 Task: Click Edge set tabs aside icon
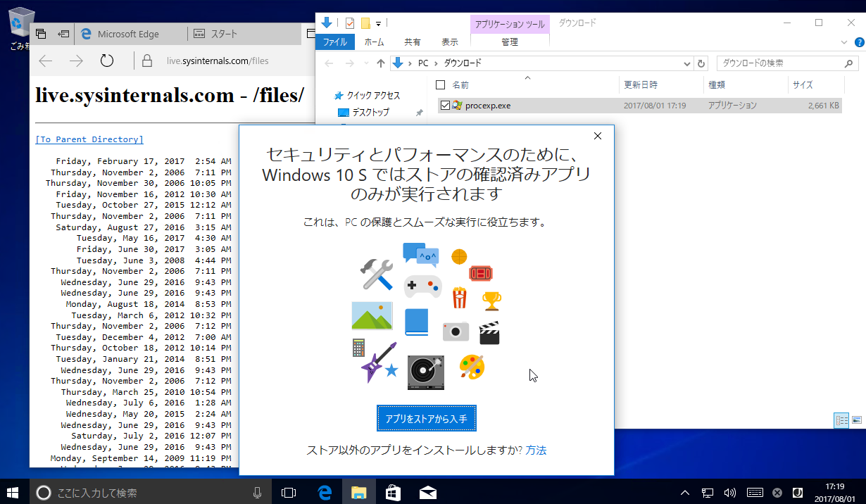[63, 34]
